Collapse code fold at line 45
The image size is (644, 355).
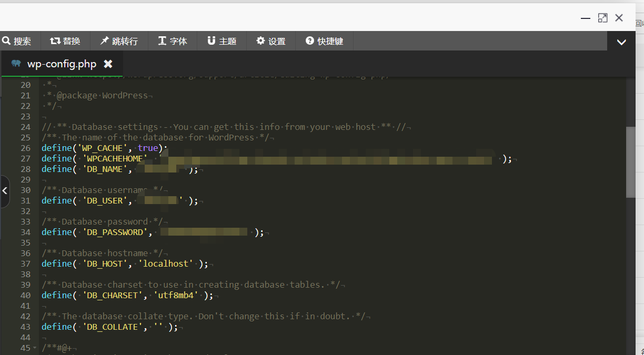click(35, 348)
